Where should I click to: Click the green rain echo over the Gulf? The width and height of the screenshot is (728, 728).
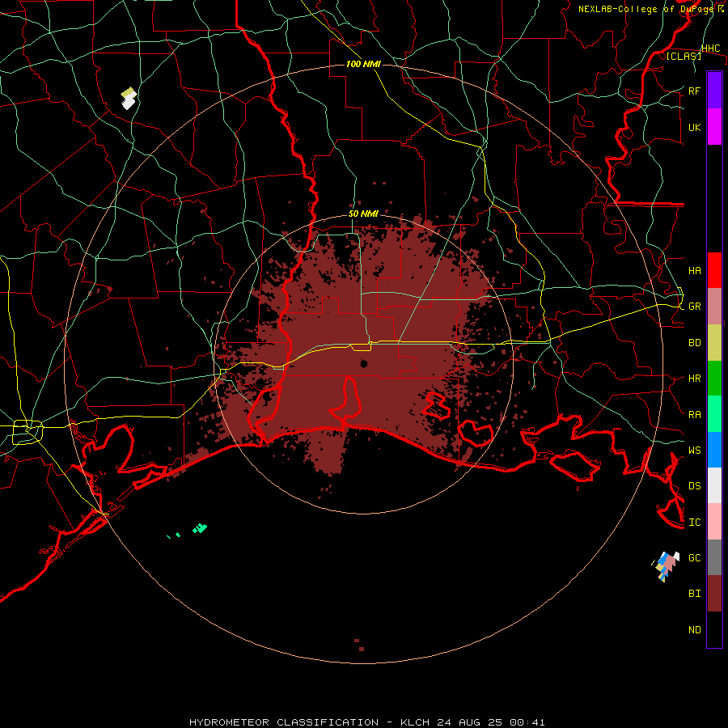pos(200,528)
